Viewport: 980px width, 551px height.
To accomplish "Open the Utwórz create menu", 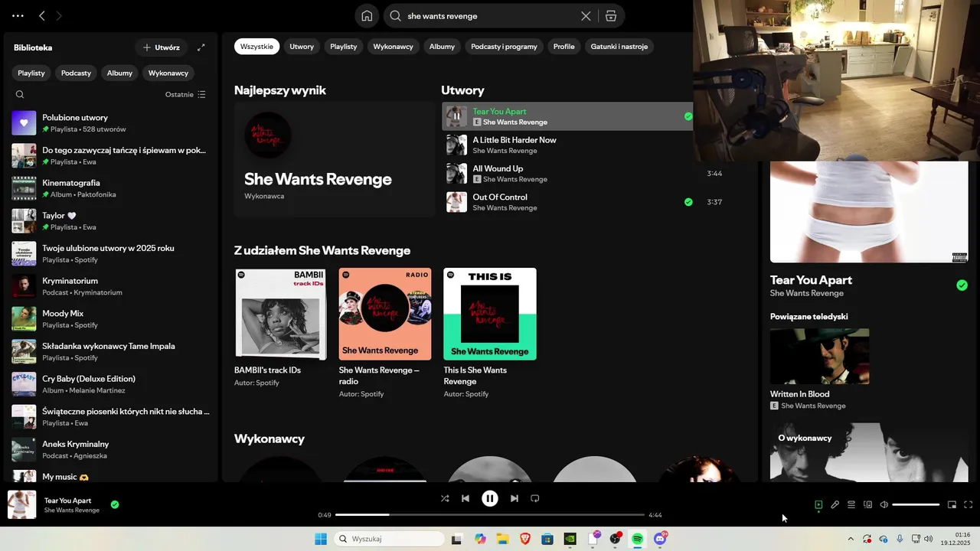I will pyautogui.click(x=161, y=47).
